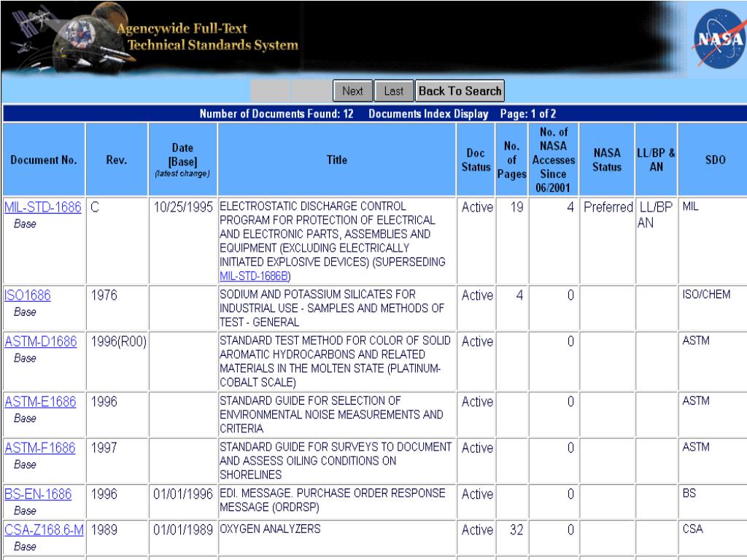This screenshot has height=560, width=747.
Task: Click the OILING CONDITIONS ON SHORELINES title cell
Action: pyautogui.click(x=336, y=461)
